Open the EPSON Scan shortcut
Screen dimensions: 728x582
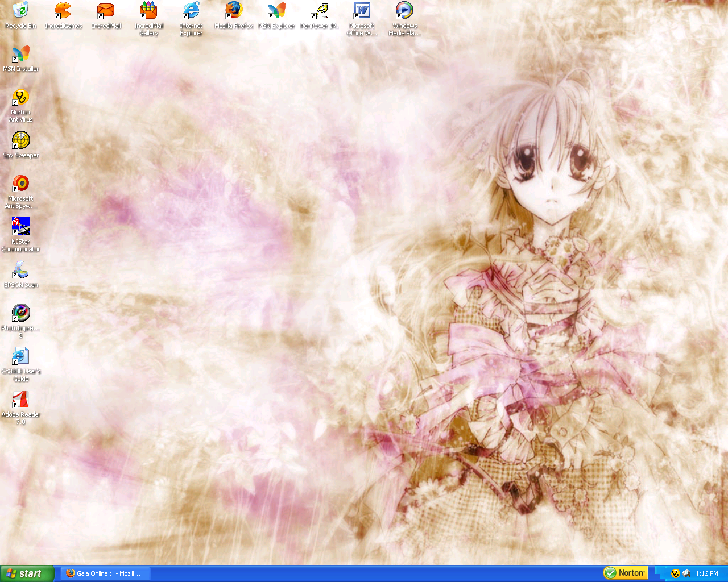click(x=20, y=275)
